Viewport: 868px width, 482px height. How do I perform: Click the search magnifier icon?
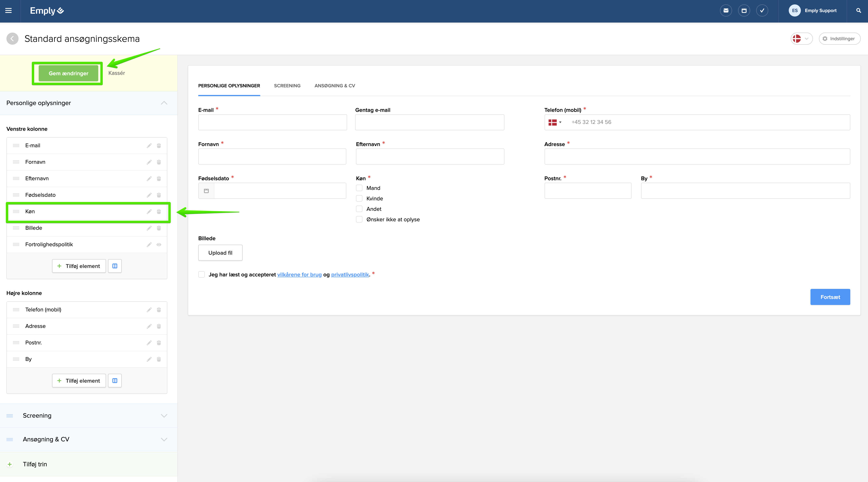click(x=858, y=11)
